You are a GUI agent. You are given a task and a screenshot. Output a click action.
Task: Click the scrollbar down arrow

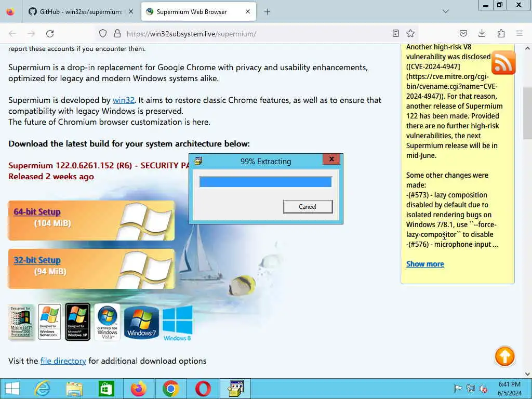527,374
